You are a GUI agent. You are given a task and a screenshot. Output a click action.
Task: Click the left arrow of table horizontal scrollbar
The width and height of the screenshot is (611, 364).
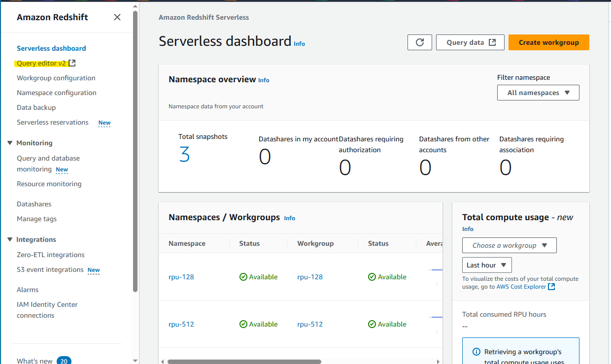click(162, 362)
